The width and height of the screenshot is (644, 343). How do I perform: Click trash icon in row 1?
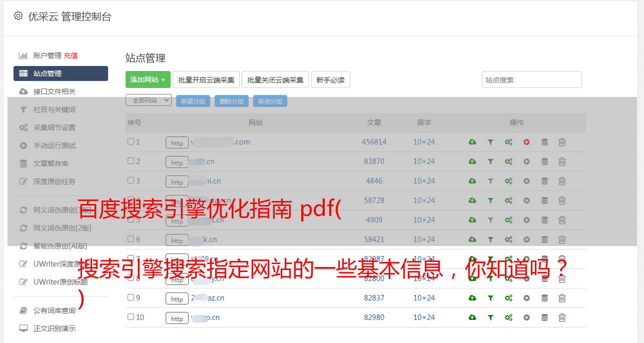562,142
